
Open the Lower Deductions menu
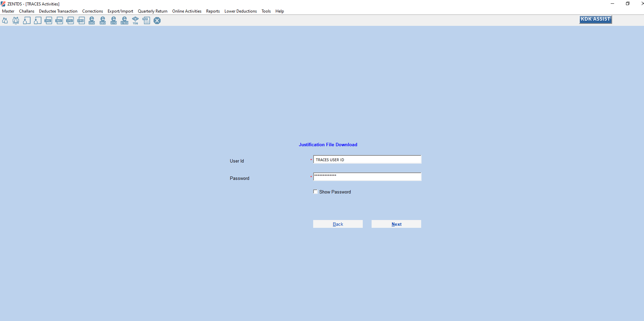tap(240, 11)
